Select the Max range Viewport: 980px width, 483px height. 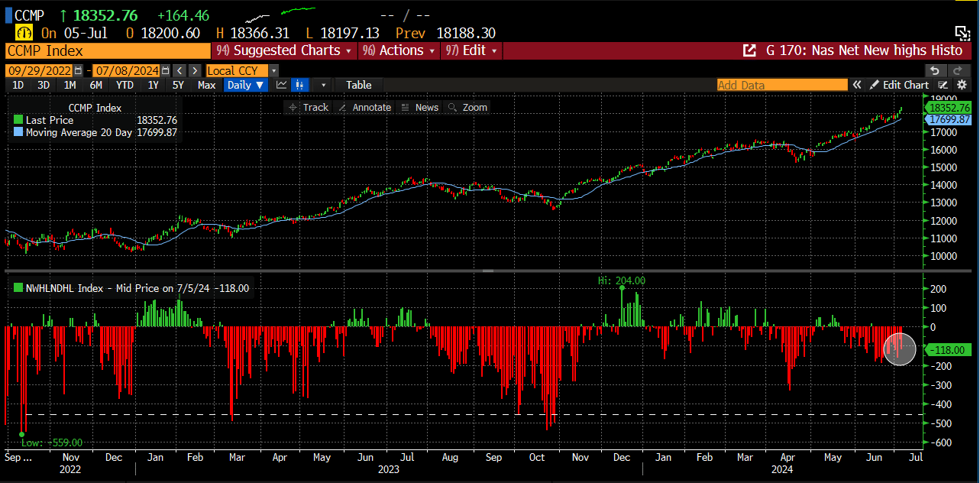[x=206, y=85]
